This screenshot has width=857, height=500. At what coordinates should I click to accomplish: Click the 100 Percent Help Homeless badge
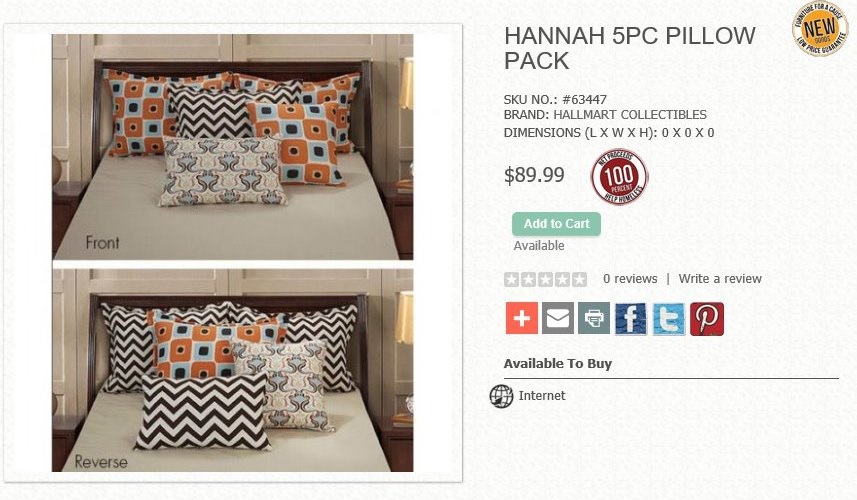pyautogui.click(x=619, y=177)
